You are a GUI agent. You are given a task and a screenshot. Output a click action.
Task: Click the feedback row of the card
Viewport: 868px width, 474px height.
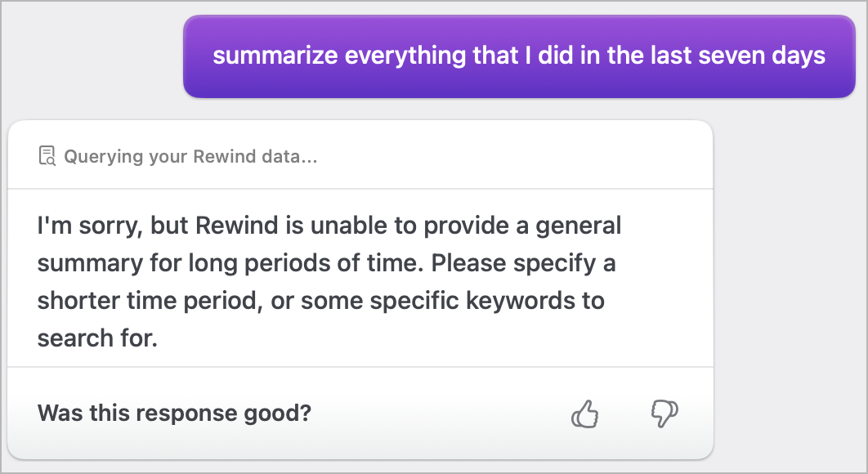pyautogui.click(x=360, y=414)
